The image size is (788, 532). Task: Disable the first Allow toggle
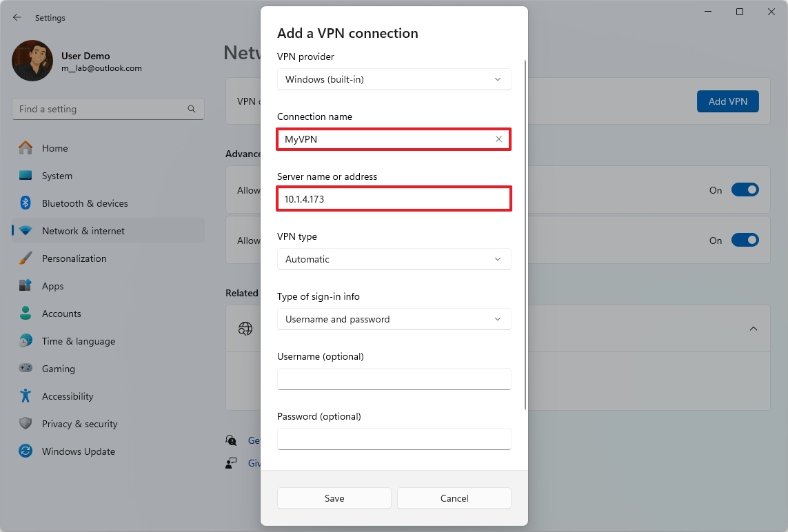[x=745, y=190]
